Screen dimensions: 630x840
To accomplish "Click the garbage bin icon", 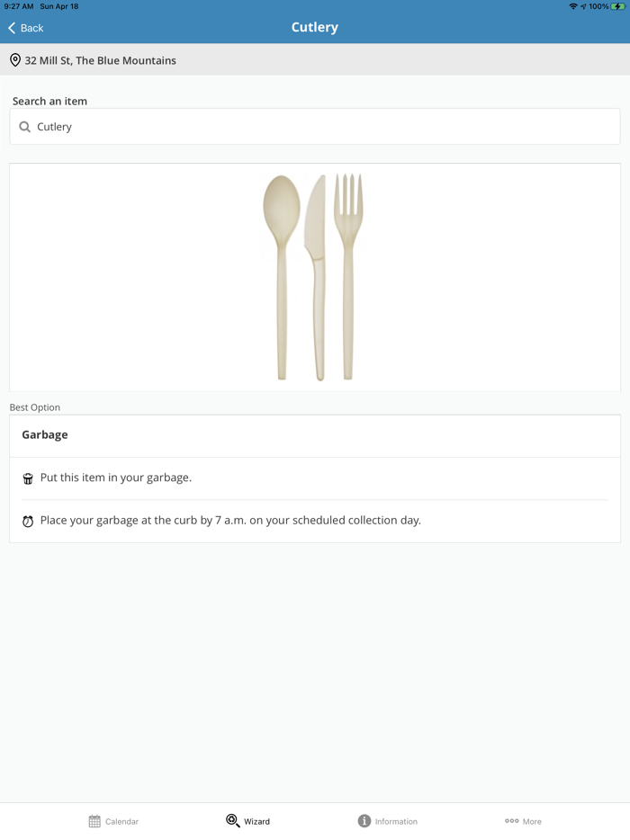I will pyautogui.click(x=28, y=478).
